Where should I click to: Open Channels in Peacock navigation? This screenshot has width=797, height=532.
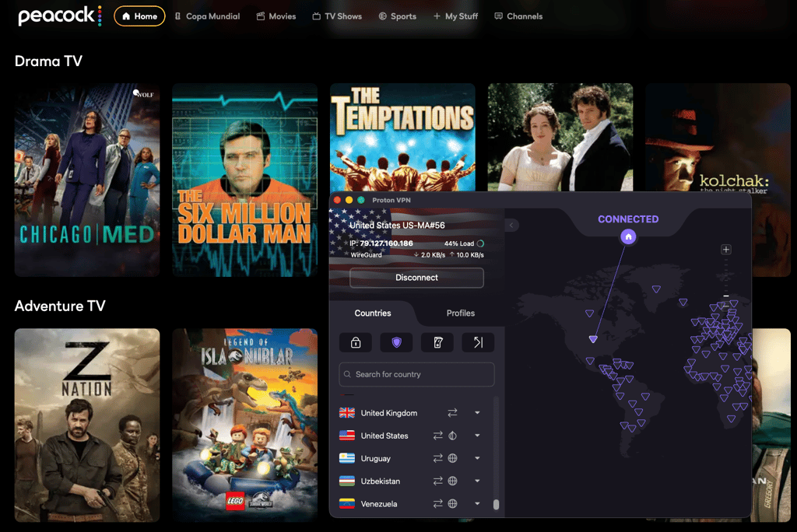[518, 16]
